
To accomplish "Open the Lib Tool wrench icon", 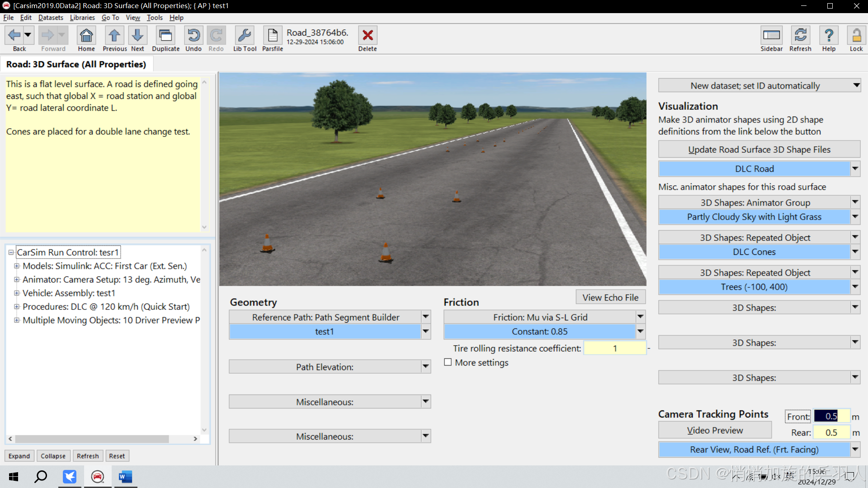I will click(x=245, y=36).
